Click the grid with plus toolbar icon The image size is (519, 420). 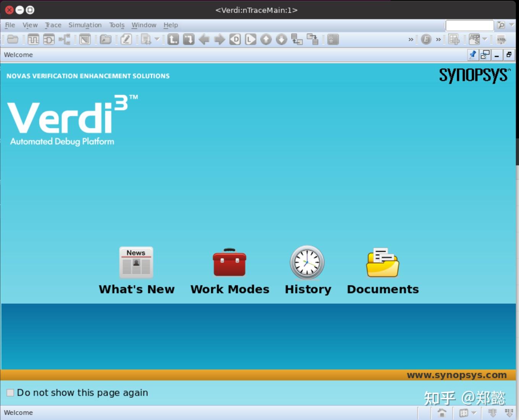point(454,39)
